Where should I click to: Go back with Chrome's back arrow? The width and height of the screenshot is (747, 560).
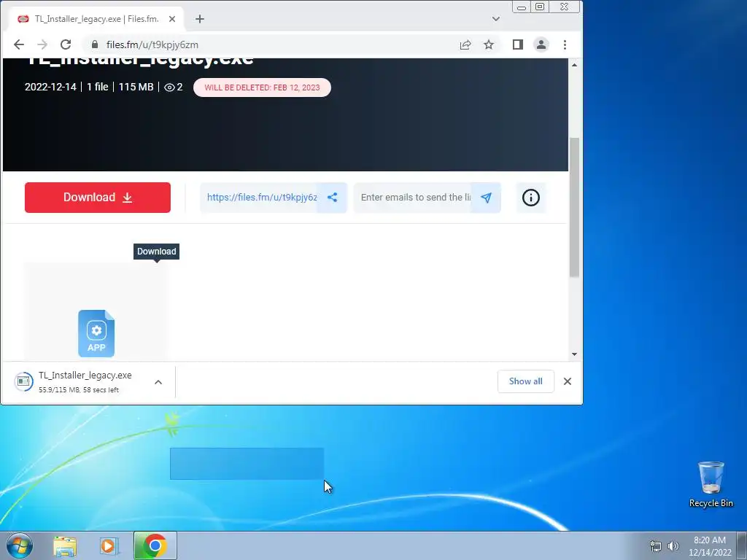click(x=18, y=44)
